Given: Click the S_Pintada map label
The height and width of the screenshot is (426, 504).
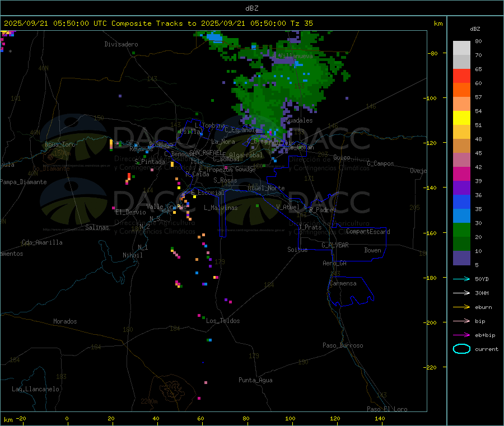Looking at the screenshot, I should 150,162.
